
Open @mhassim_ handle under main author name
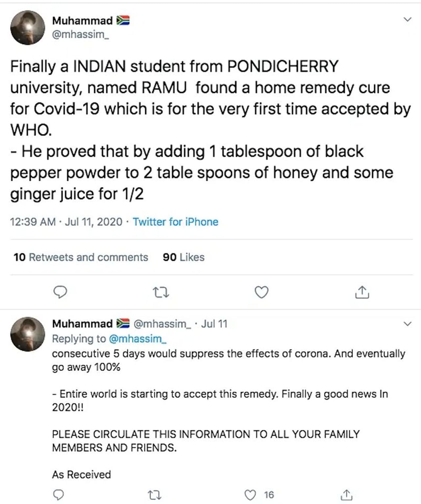(80, 34)
